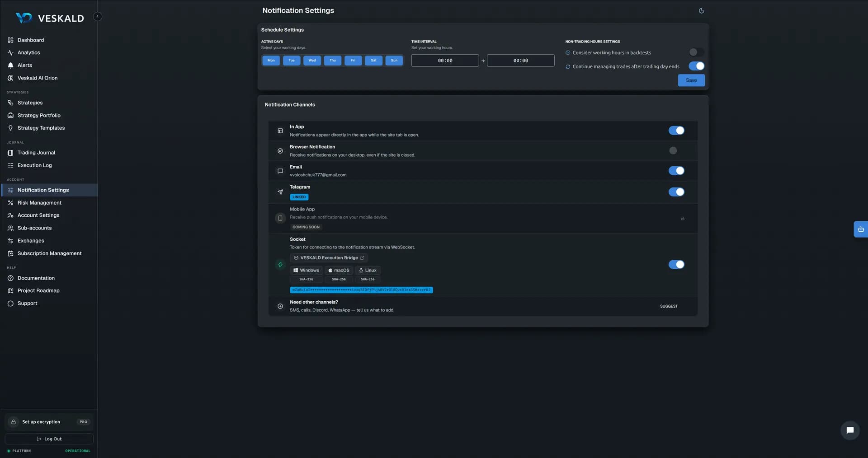868x458 pixels.
Task: Download the Linux bridge build
Action: click(x=368, y=271)
